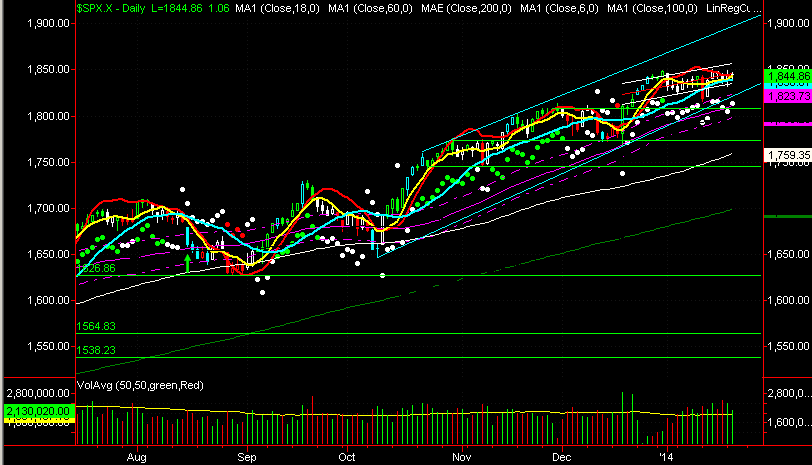The height and width of the screenshot is (465, 812).
Task: Click the Nov label on the date axis
Action: pos(461,457)
